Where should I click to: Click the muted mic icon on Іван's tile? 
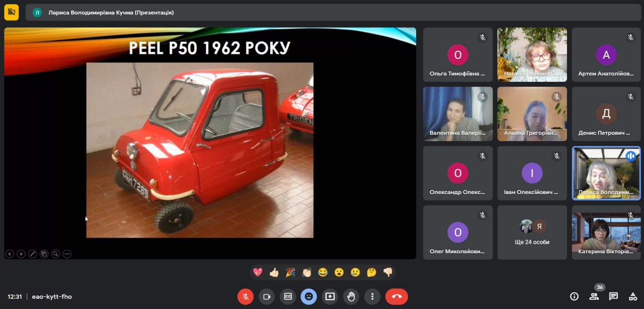(556, 156)
